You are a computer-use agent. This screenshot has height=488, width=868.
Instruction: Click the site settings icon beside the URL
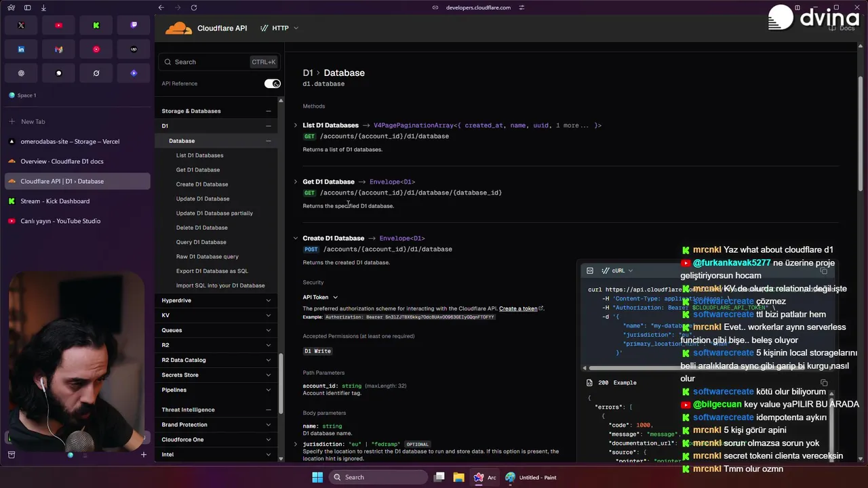click(x=521, y=7)
